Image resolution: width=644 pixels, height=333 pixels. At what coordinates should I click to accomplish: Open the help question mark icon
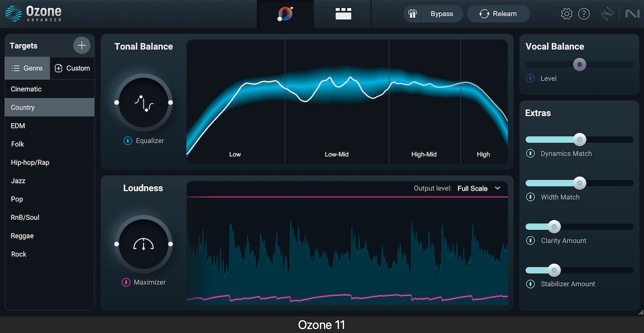click(584, 14)
